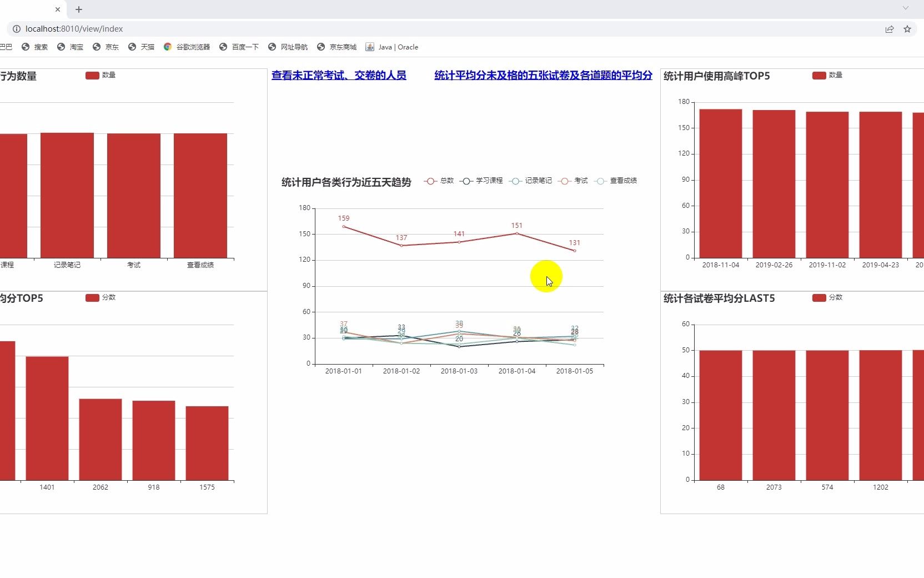
Task: Toggle 总数 series in trend chart legend
Action: coord(439,181)
